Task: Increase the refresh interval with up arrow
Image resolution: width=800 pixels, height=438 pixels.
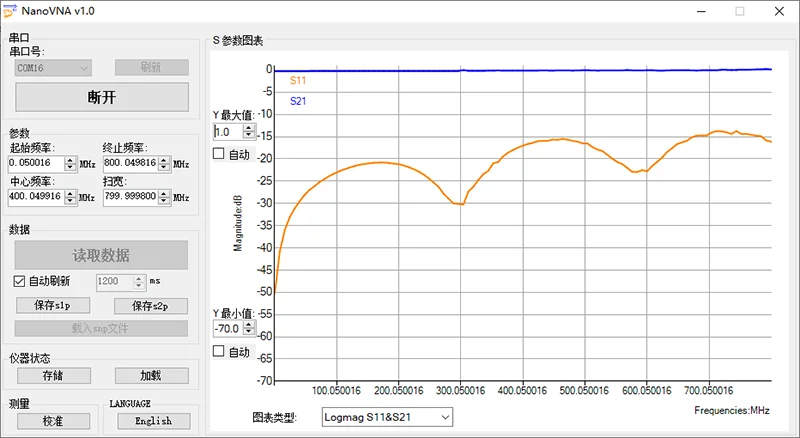Action: coord(139,279)
